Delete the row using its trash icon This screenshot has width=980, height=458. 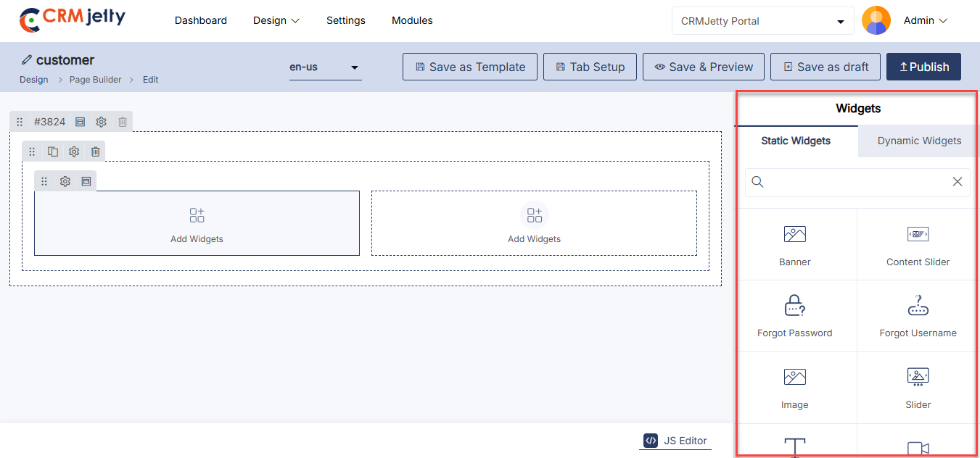(x=95, y=151)
